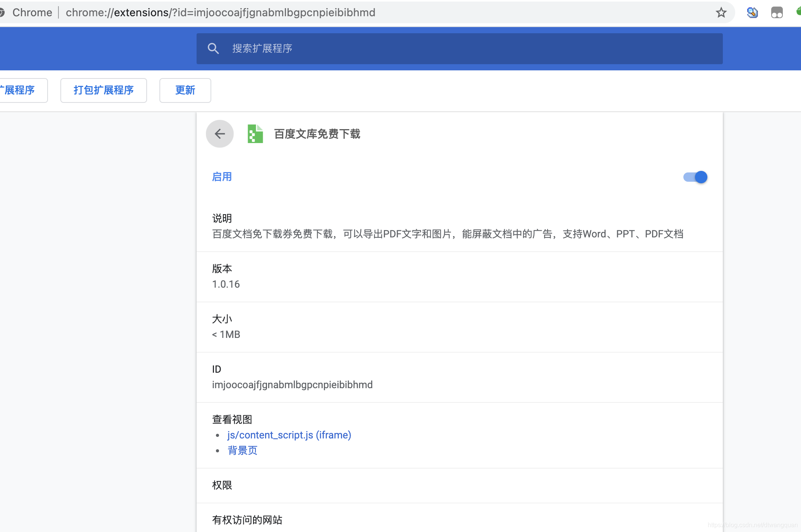Image resolution: width=801 pixels, height=532 pixels.
Task: Click the Chrome label in address bar
Action: click(x=32, y=13)
